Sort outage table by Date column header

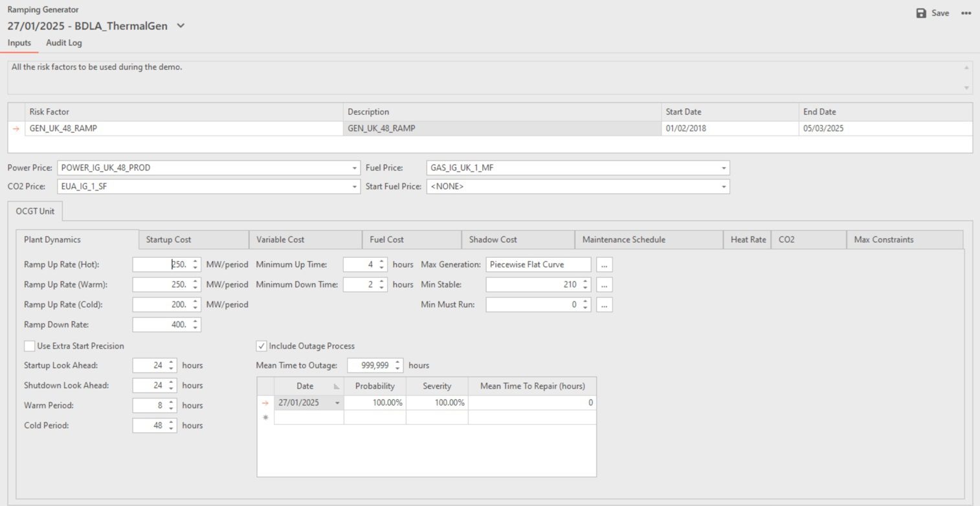point(309,386)
